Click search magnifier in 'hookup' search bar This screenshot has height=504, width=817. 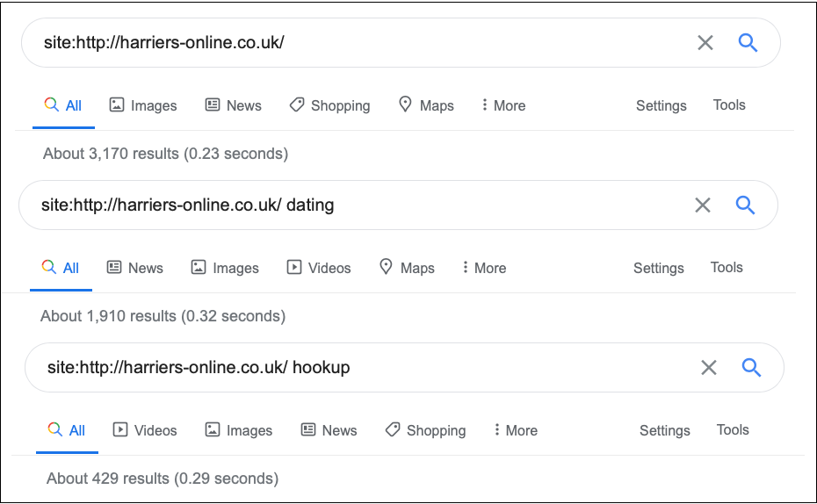click(751, 368)
